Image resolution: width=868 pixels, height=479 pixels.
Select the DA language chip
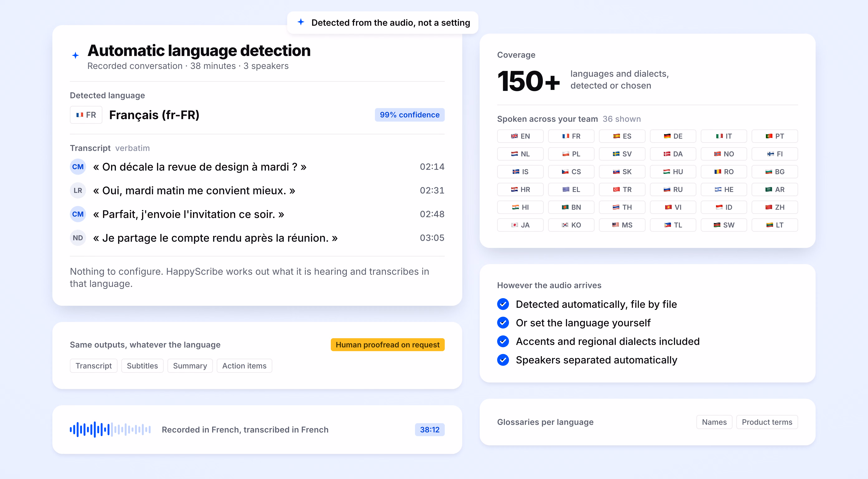673,154
